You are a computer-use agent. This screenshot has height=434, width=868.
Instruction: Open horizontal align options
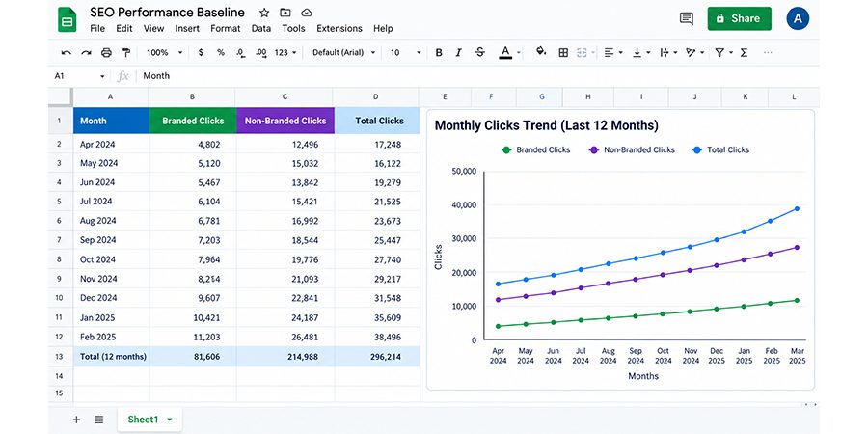pos(612,53)
